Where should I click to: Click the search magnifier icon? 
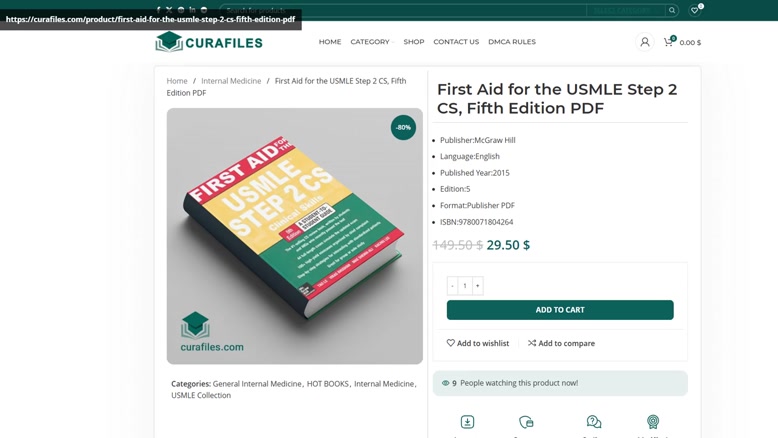point(672,10)
